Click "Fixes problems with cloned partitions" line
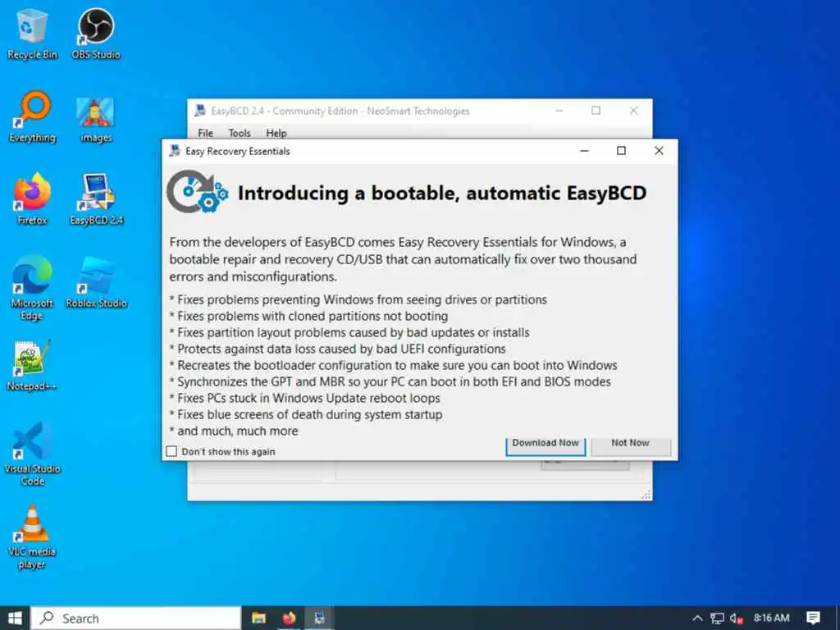Screen dimensions: 840x630 click(308, 316)
